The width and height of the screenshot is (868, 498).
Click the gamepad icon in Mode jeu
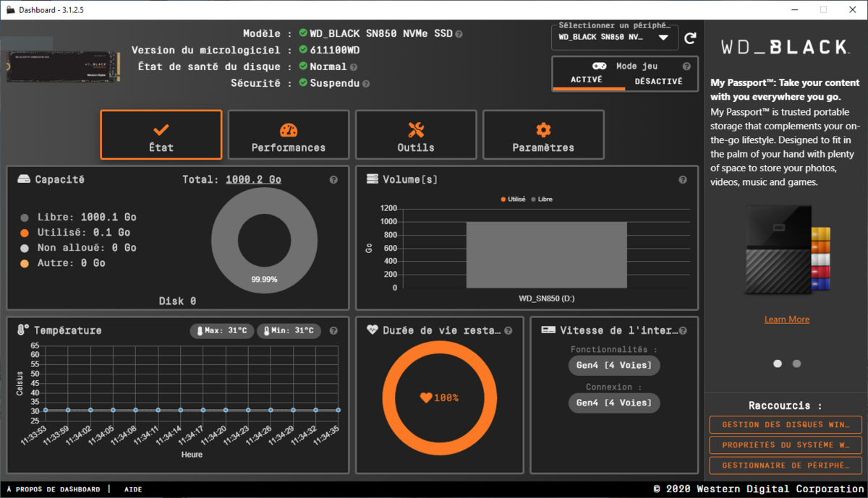[600, 66]
